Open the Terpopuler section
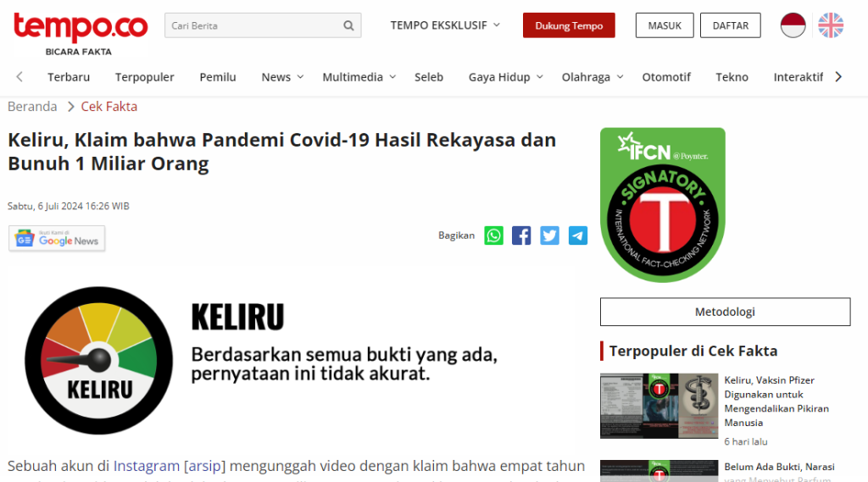 pos(144,77)
